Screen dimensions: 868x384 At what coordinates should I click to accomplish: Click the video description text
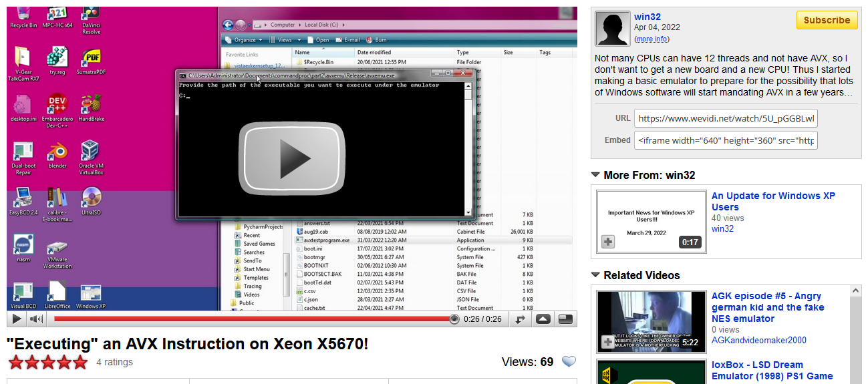coord(724,75)
